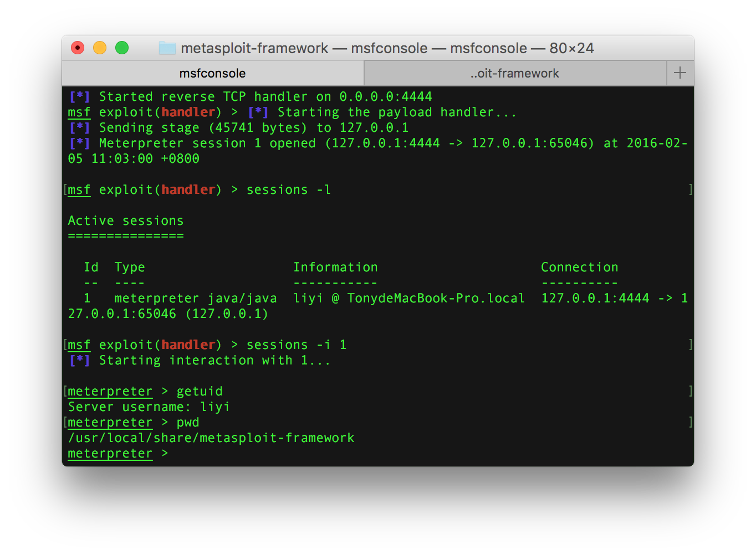Click the 'Type' column header

(130, 267)
